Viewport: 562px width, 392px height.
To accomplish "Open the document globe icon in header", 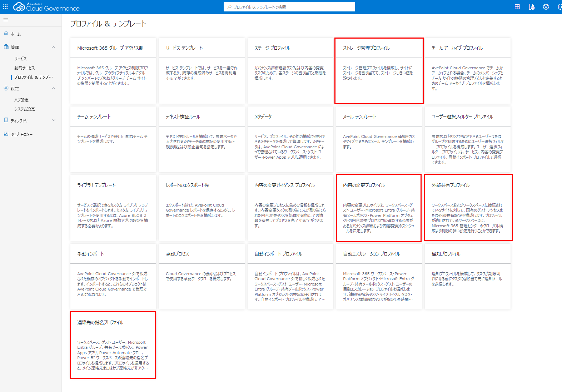I will pos(532,7).
